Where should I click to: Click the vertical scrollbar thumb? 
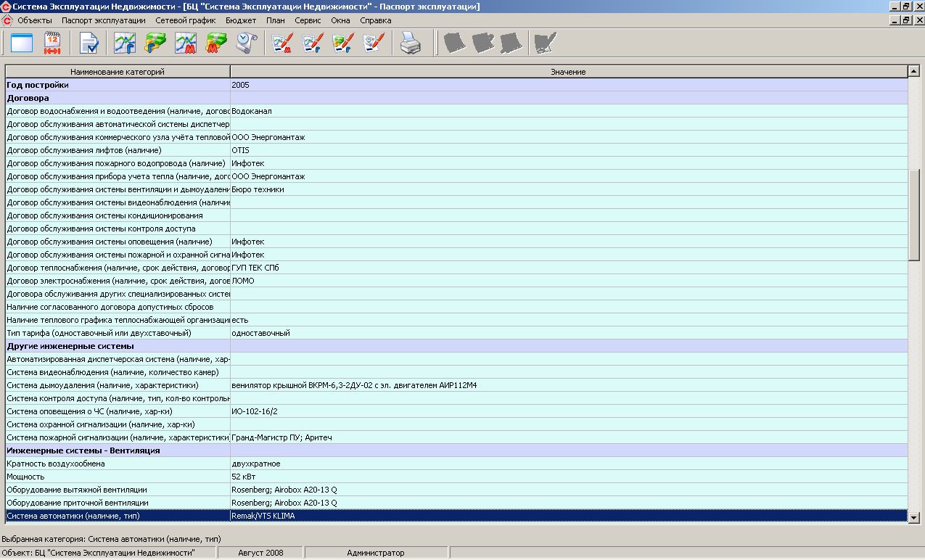tap(914, 214)
